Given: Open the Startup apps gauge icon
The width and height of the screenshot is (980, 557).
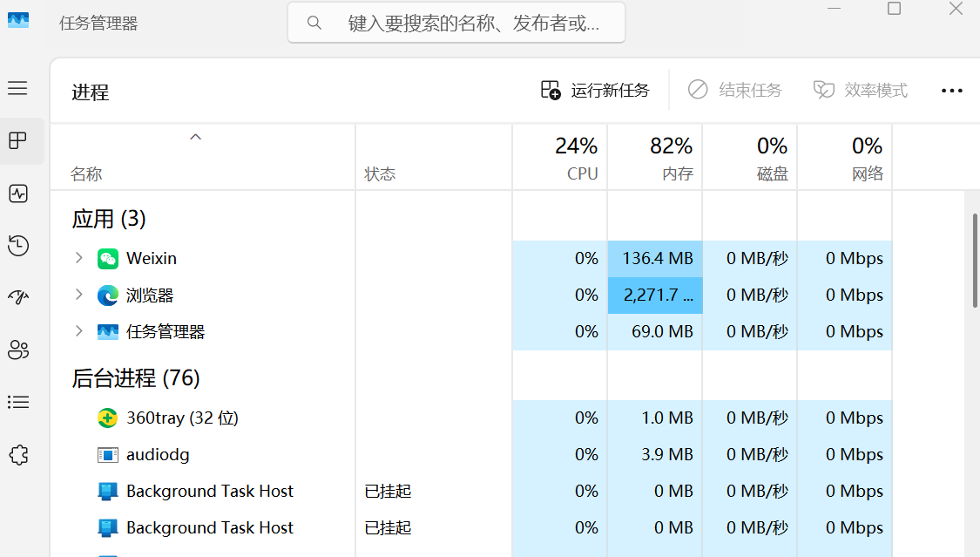Looking at the screenshot, I should click(18, 297).
